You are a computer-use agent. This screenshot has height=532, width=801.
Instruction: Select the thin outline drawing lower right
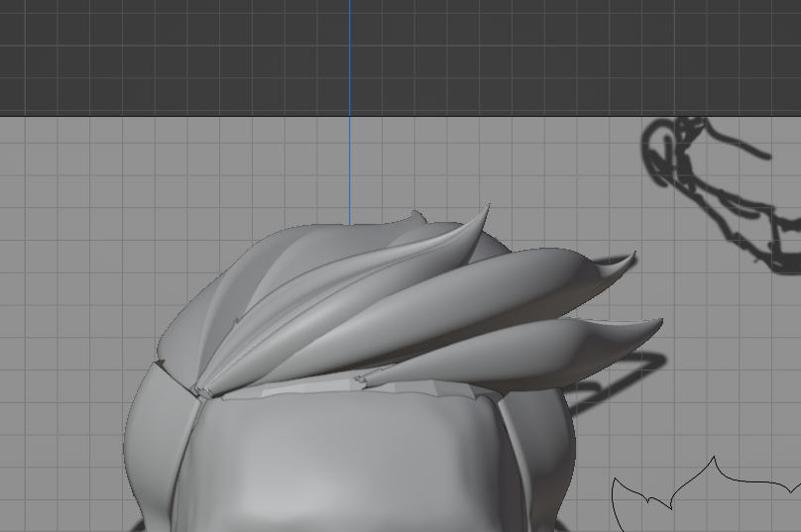(x=707, y=493)
